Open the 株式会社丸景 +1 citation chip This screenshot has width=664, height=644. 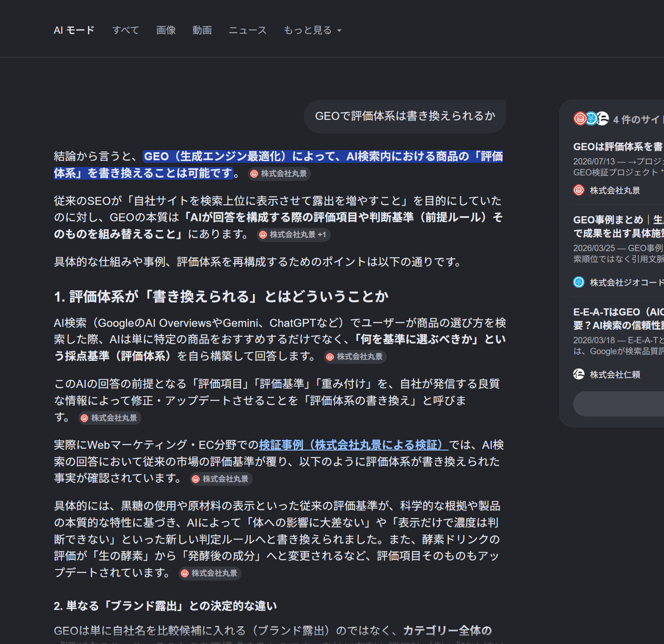[294, 235]
